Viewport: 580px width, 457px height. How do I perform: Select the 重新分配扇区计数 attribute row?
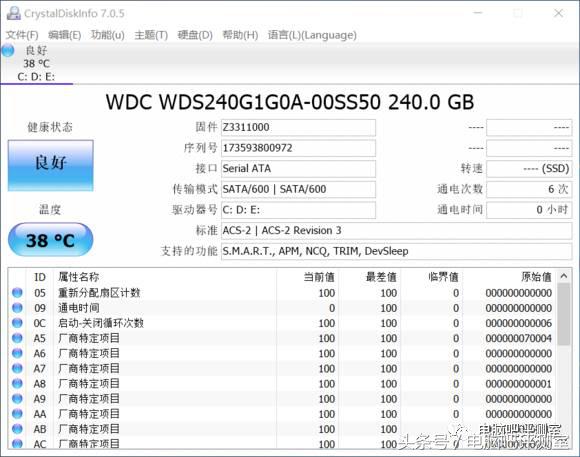click(x=283, y=293)
